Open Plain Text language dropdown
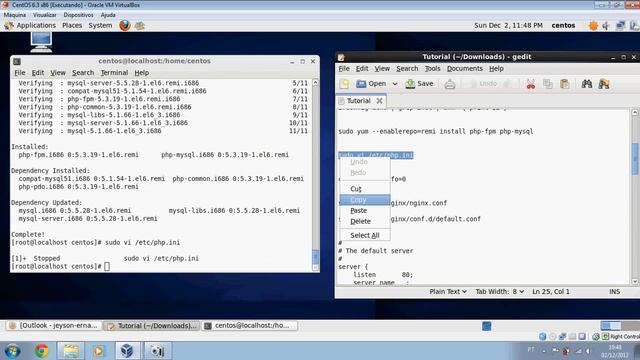640x360 pixels. point(448,292)
